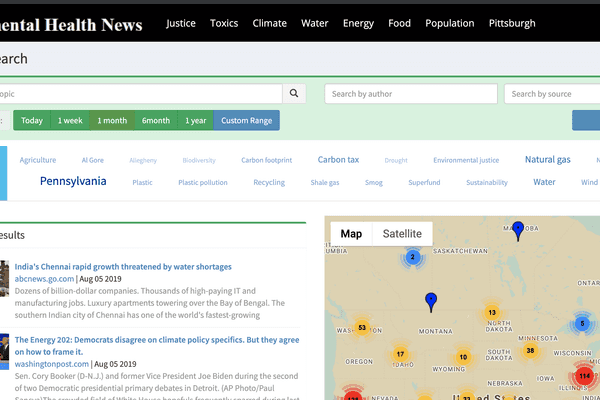Select the Agriculture topic tag
The image size is (600, 400).
point(38,160)
